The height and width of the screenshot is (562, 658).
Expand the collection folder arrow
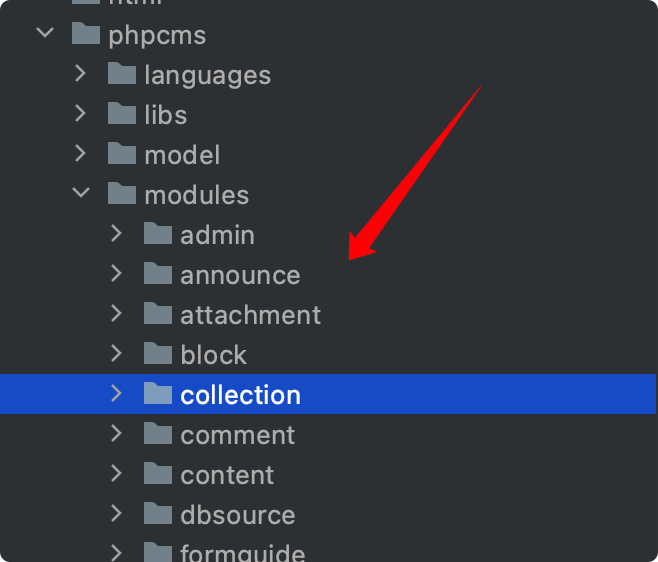pos(116,393)
